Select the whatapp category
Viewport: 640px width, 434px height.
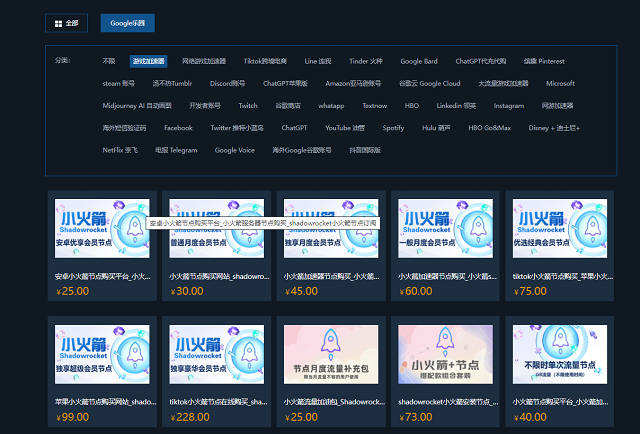331,106
